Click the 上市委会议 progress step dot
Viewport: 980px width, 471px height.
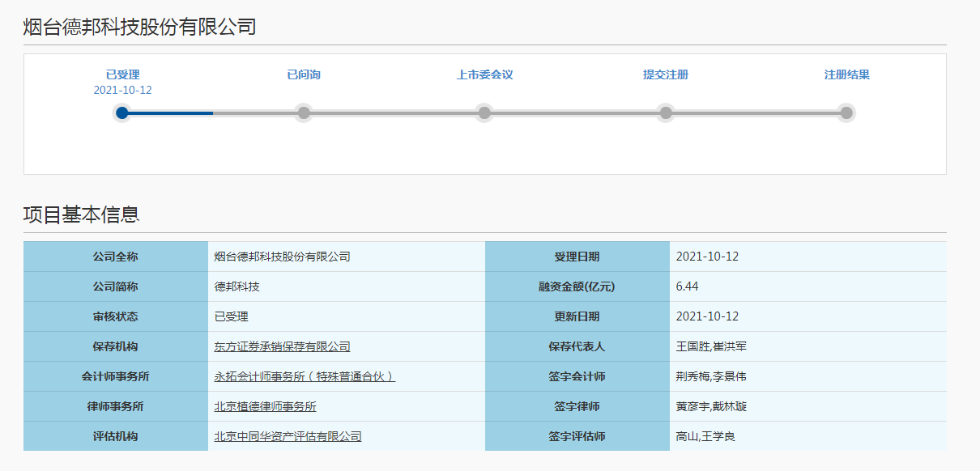pyautogui.click(x=484, y=112)
